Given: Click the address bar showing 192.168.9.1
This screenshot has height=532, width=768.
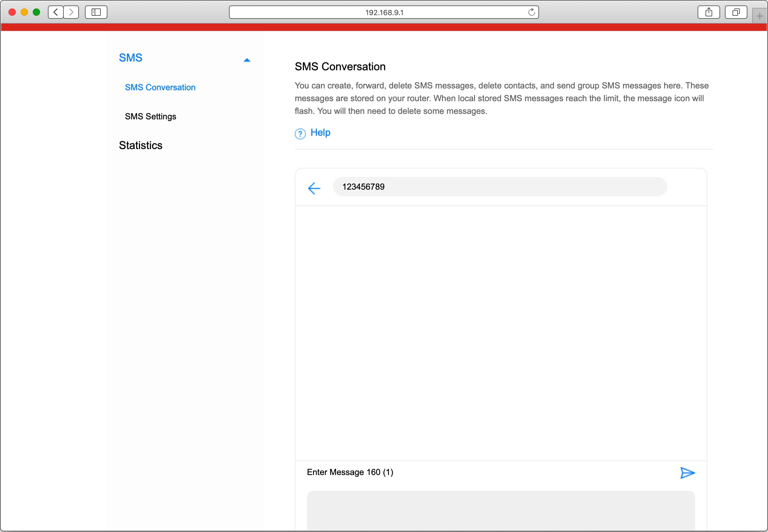Looking at the screenshot, I should (x=384, y=12).
